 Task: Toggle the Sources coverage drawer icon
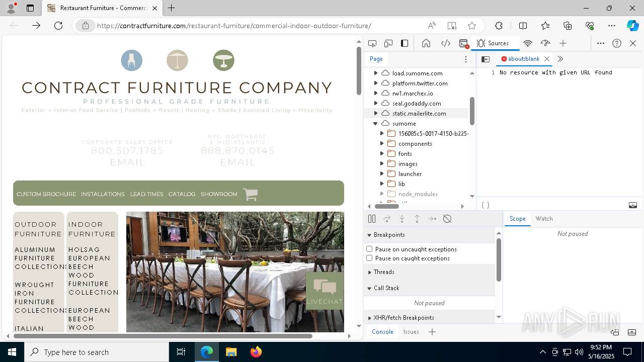point(633,205)
